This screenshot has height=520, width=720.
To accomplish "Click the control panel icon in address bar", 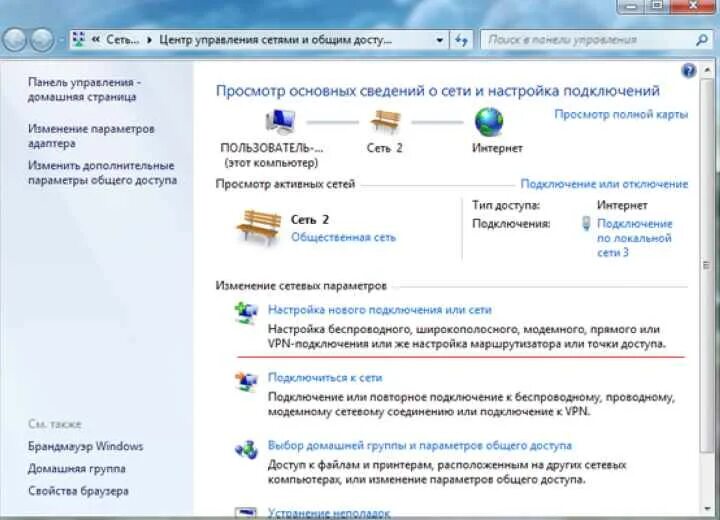I will pos(79,40).
